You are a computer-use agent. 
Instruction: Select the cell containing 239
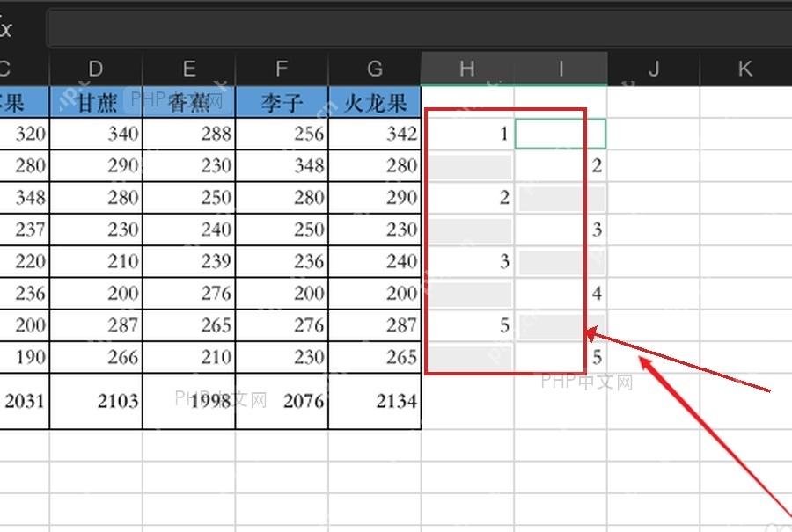189,261
